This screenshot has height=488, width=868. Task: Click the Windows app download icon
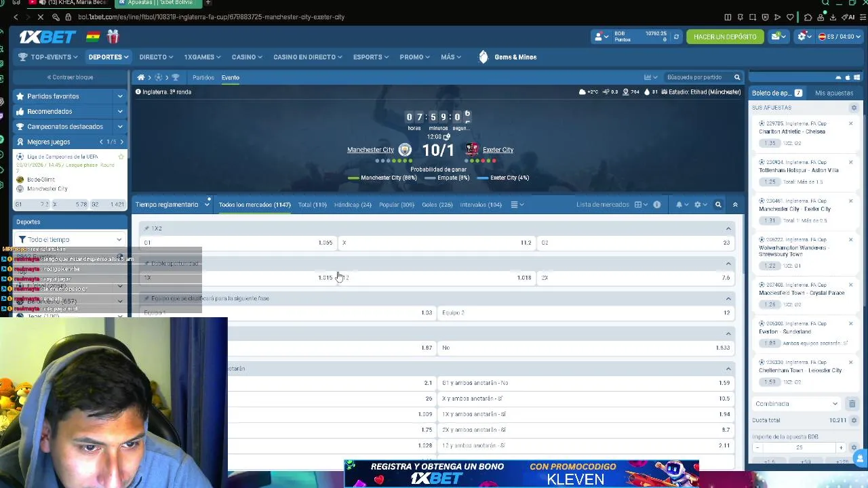pyautogui.click(x=857, y=77)
